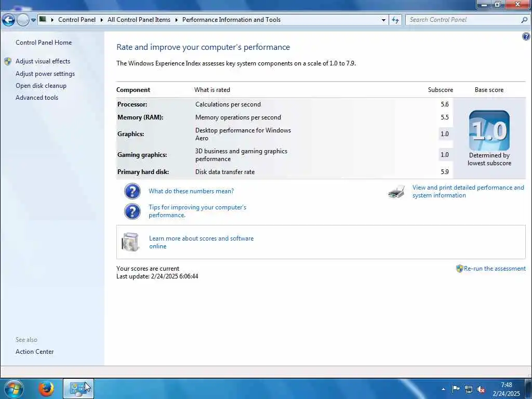Open What do these numbers mean link
This screenshot has height=399, width=532.
click(191, 191)
